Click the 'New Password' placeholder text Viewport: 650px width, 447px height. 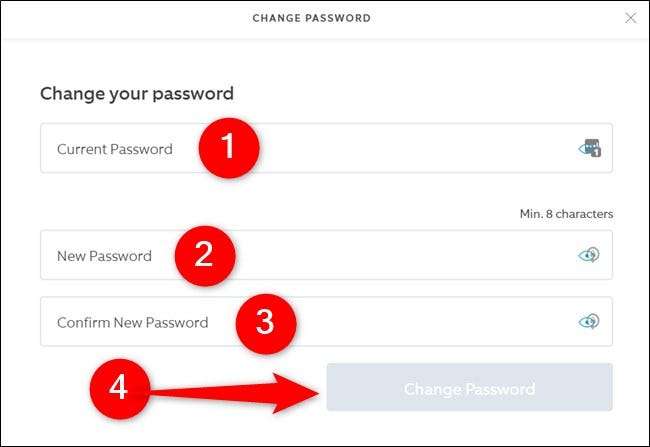pos(104,256)
